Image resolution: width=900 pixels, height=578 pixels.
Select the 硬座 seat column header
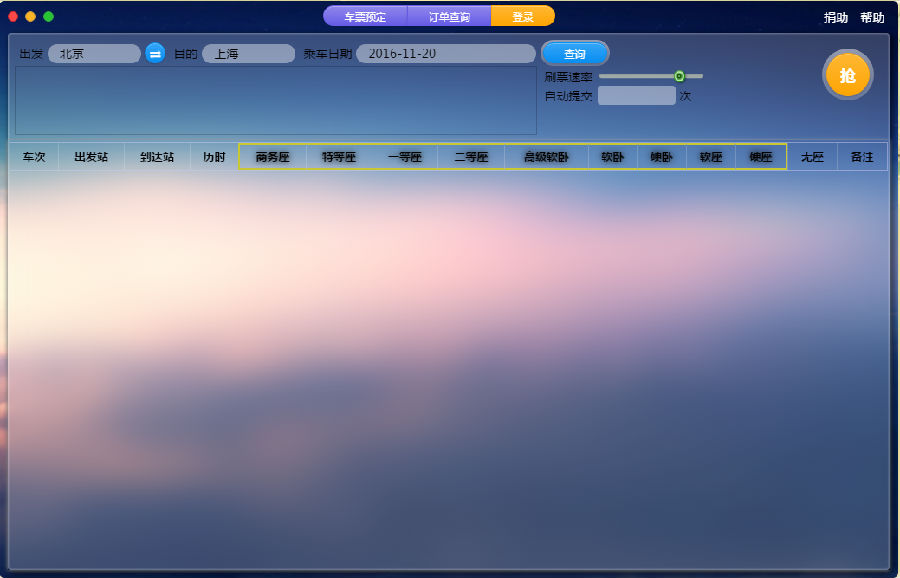(x=761, y=157)
